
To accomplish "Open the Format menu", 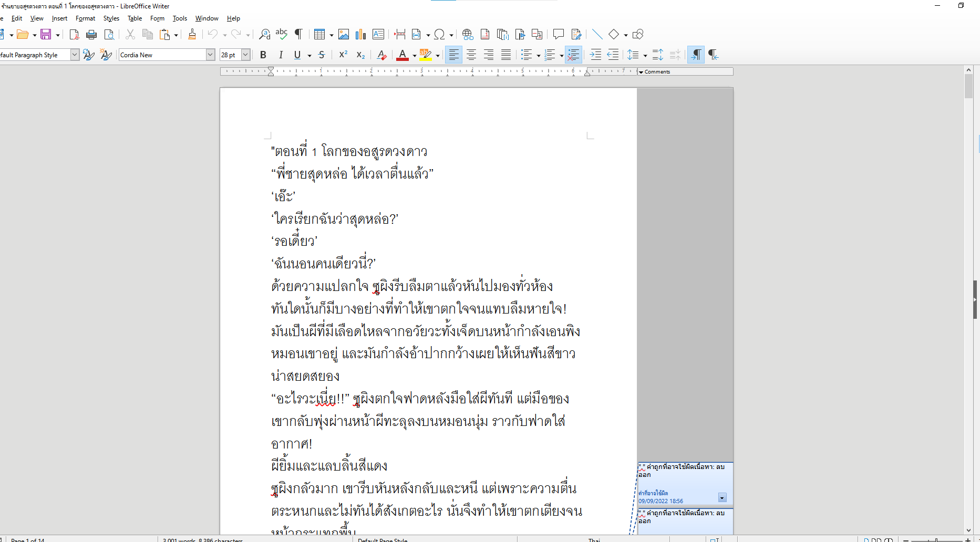I will click(x=85, y=18).
